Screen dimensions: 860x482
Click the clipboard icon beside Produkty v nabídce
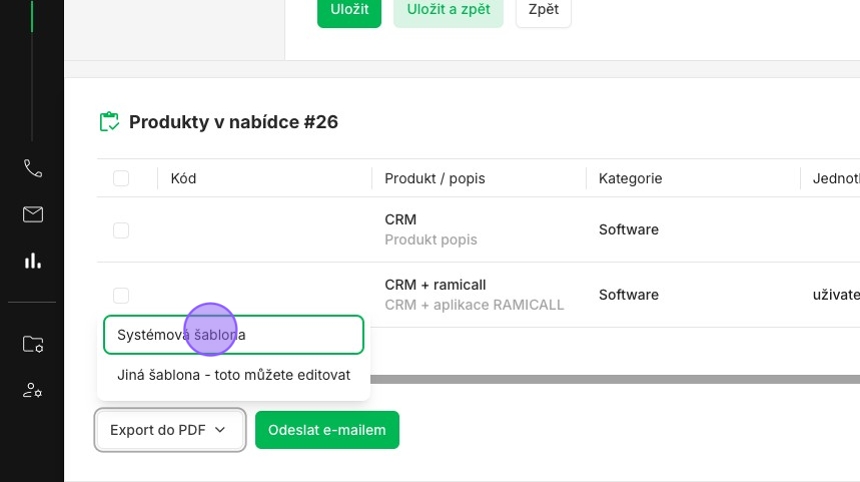pyautogui.click(x=109, y=122)
